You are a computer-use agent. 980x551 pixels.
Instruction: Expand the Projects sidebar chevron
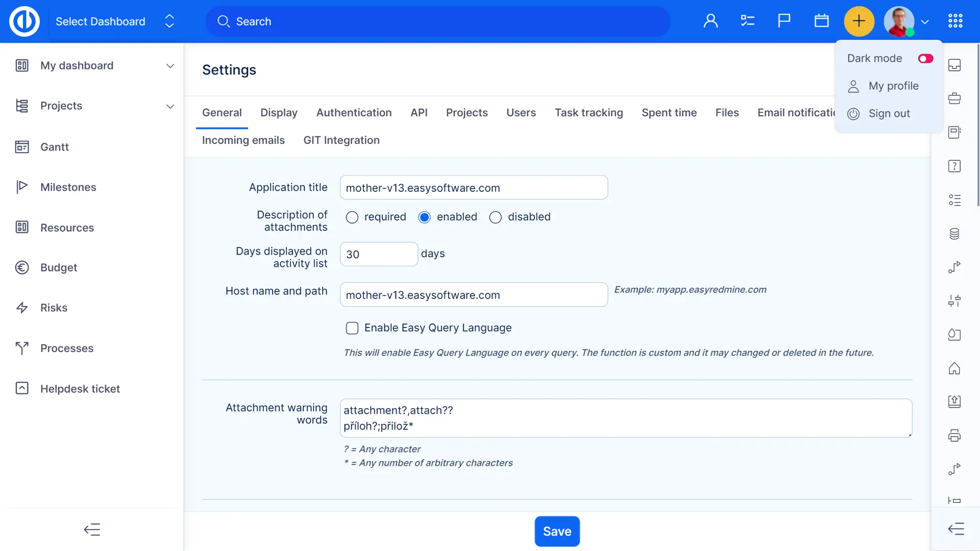[x=170, y=106]
